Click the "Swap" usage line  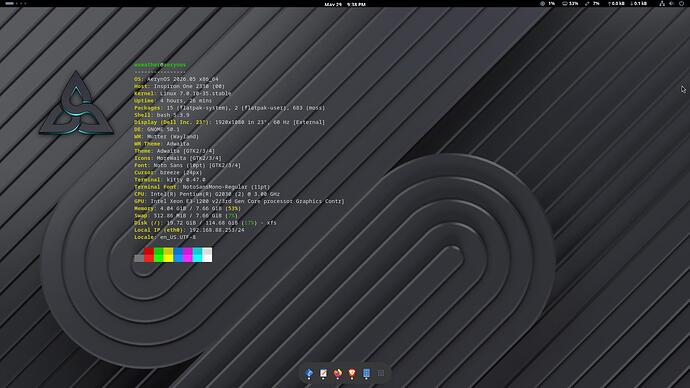click(186, 216)
